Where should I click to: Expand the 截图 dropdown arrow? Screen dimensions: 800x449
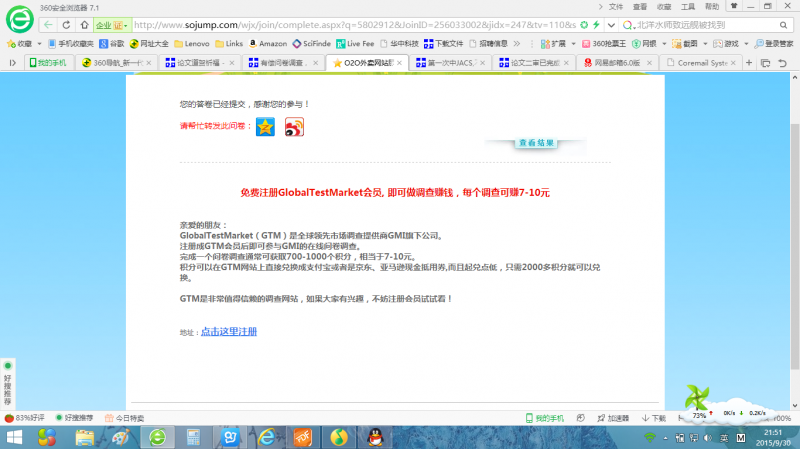pyautogui.click(x=706, y=44)
